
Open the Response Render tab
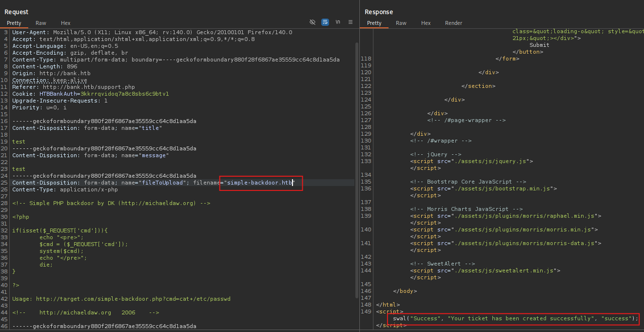coord(453,23)
